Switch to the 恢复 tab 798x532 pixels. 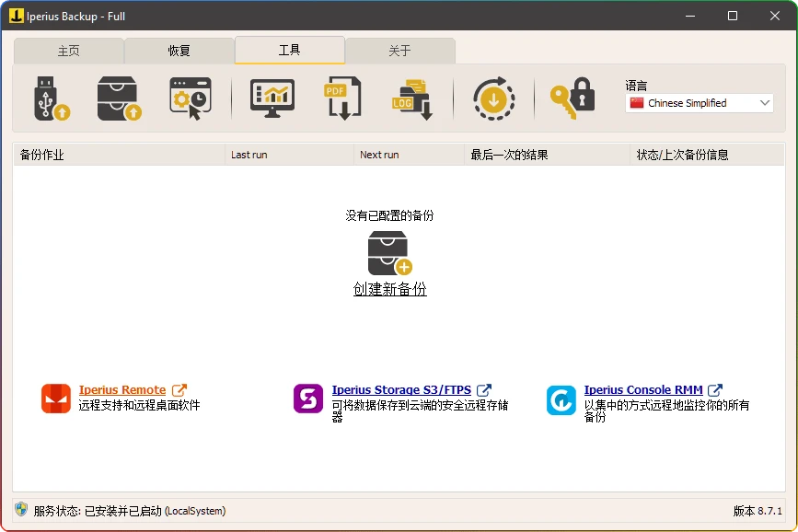click(x=179, y=51)
